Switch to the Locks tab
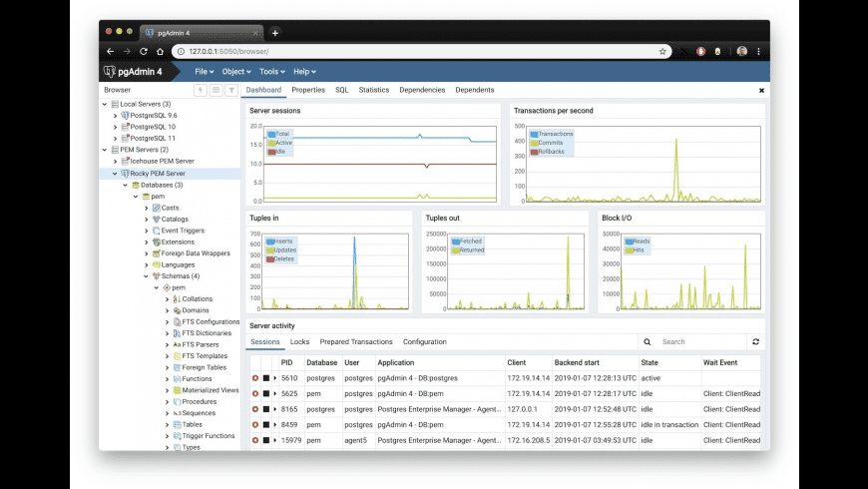868x489 pixels. 299,341
